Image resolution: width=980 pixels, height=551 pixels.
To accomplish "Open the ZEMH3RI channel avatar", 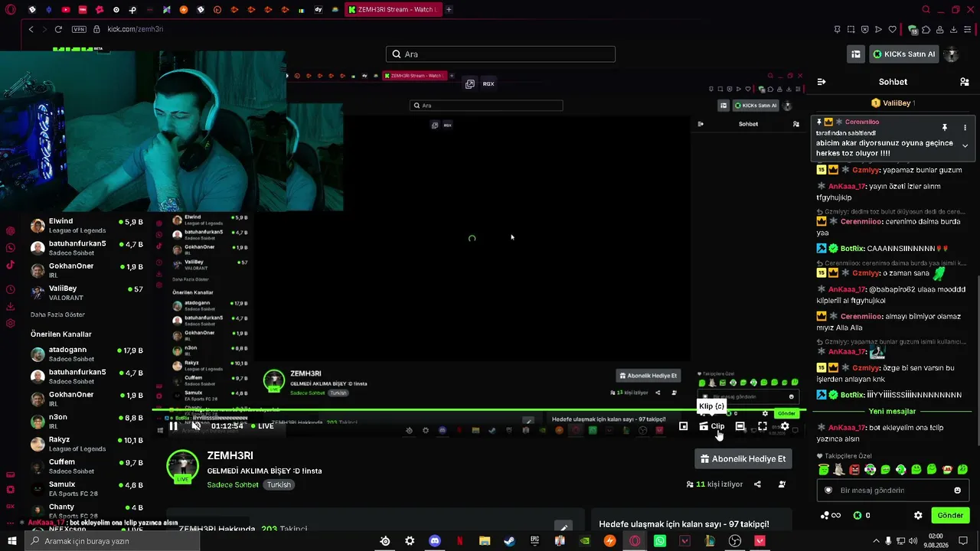I will coord(182,468).
